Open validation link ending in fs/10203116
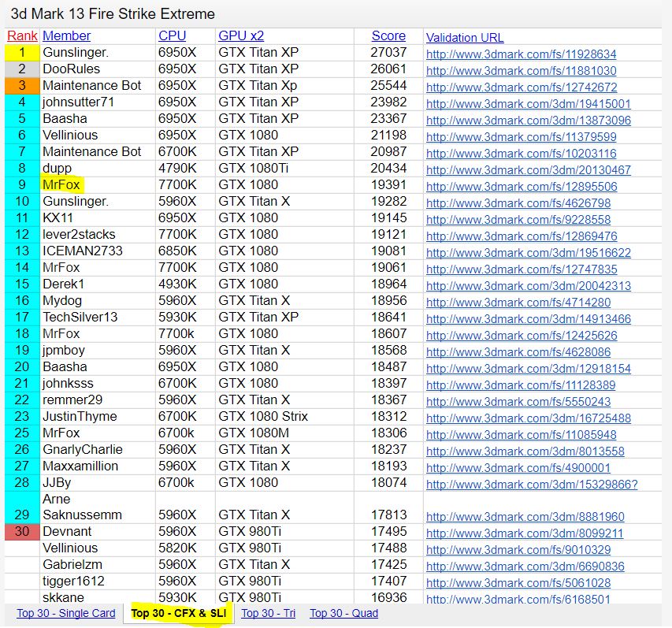This screenshot has height=628, width=672. pos(522,154)
